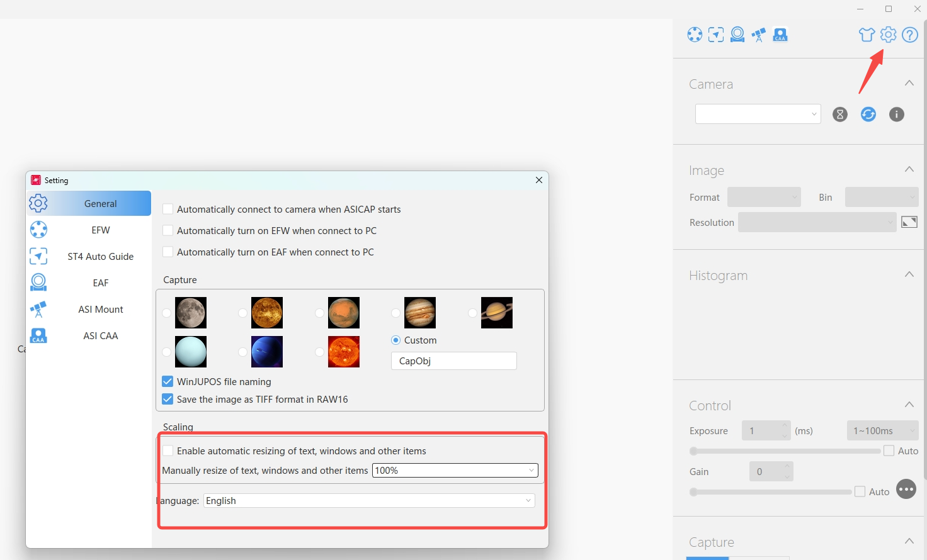Show camera info with the i icon
This screenshot has width=927, height=560.
pyautogui.click(x=896, y=115)
